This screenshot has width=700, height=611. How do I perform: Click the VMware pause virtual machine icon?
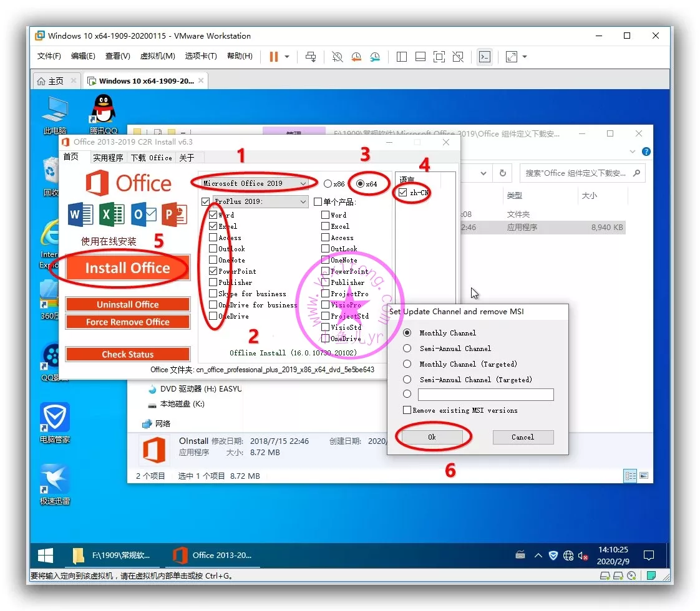pos(273,57)
